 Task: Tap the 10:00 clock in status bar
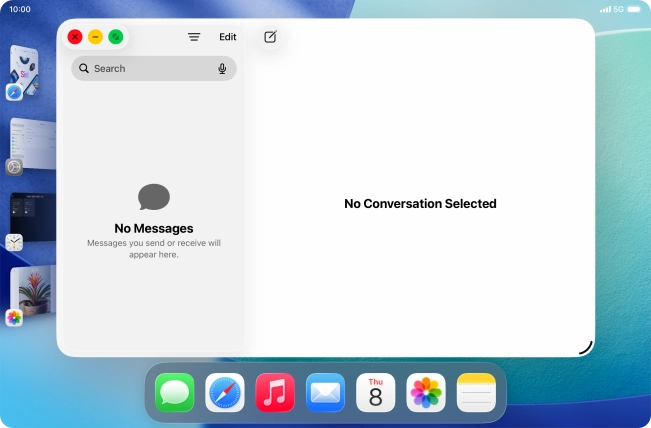[20, 9]
